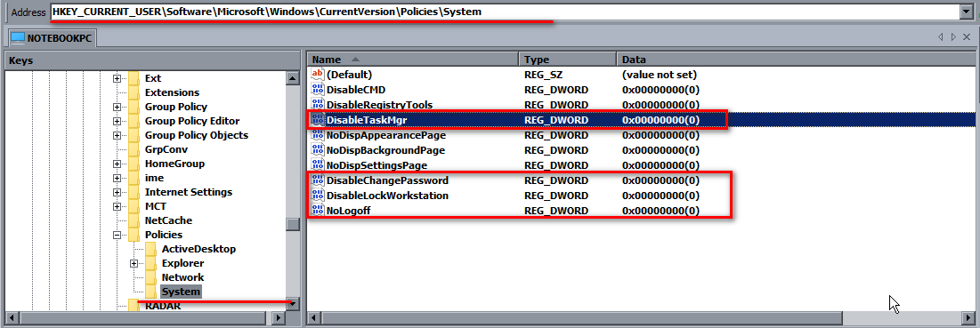
Task: Expand the Group Policy Objects key
Action: (x=117, y=136)
